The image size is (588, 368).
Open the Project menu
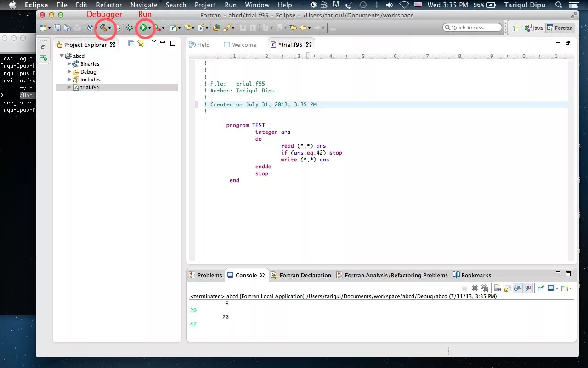(x=205, y=5)
